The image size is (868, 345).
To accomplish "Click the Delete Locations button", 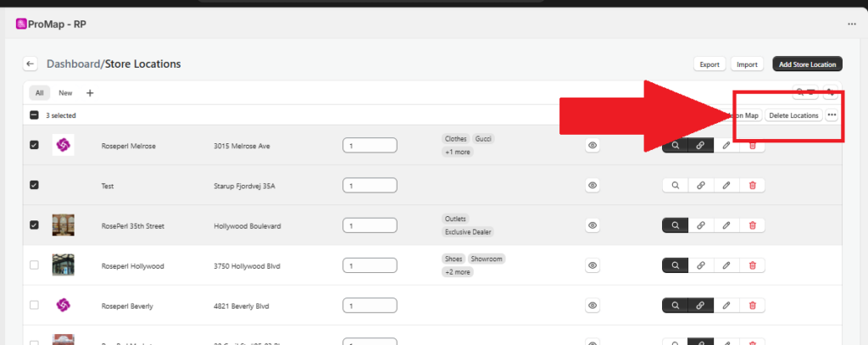I will click(x=793, y=115).
